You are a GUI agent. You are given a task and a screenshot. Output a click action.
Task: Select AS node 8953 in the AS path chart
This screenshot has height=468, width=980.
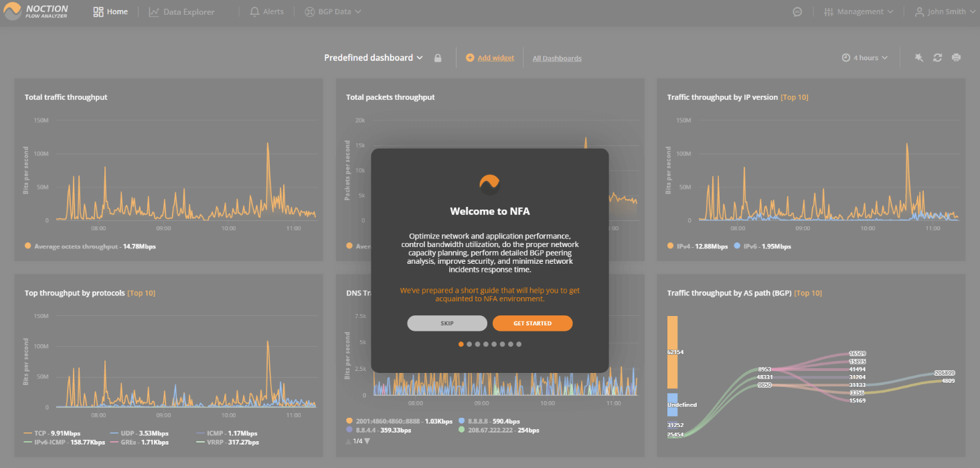pos(765,370)
